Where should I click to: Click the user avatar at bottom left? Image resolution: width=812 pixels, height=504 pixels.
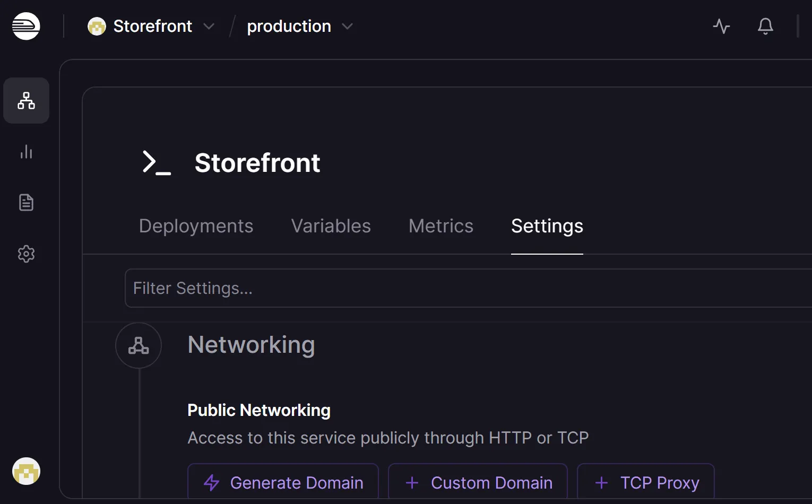(x=26, y=471)
